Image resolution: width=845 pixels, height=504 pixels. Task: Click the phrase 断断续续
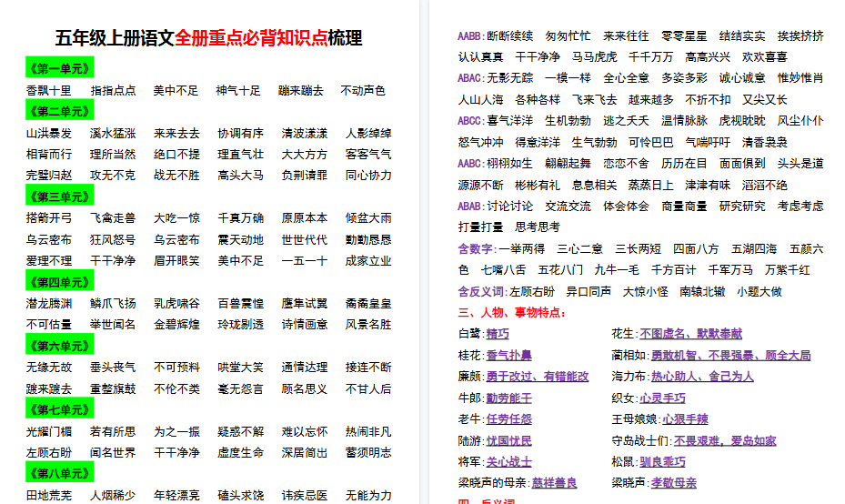(509, 36)
